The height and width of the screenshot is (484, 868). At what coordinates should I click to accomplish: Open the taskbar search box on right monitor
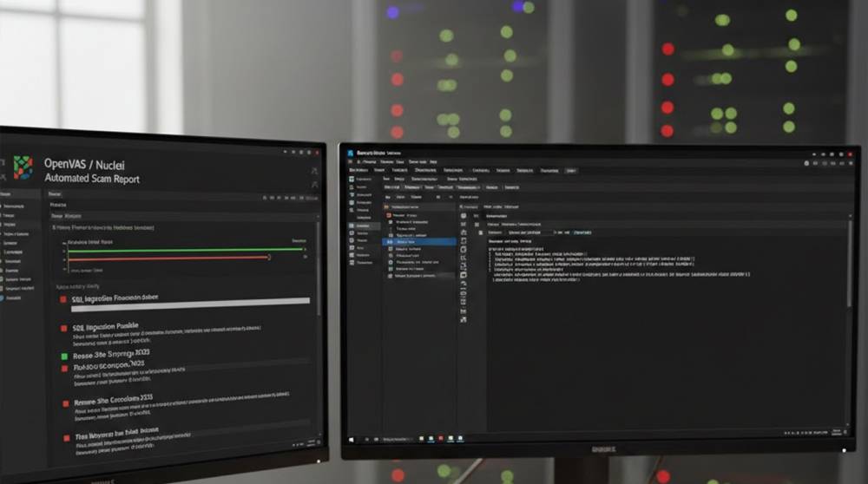tap(398, 439)
